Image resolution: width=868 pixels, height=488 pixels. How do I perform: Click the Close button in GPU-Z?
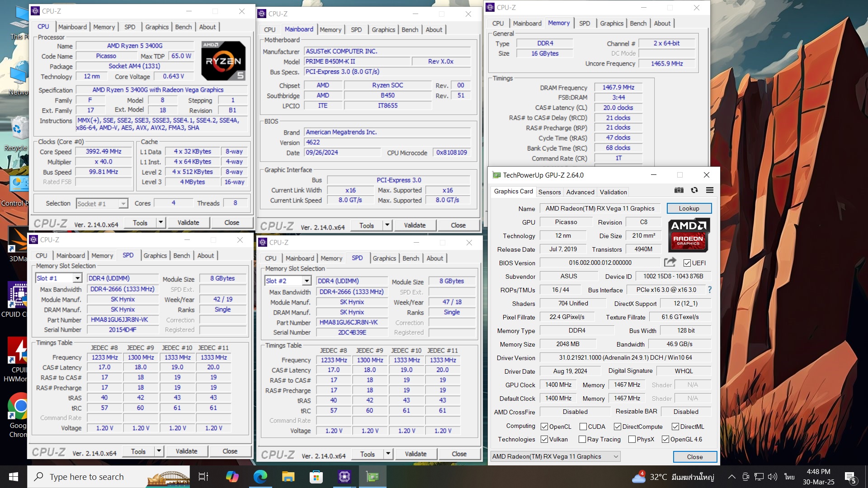(x=695, y=457)
